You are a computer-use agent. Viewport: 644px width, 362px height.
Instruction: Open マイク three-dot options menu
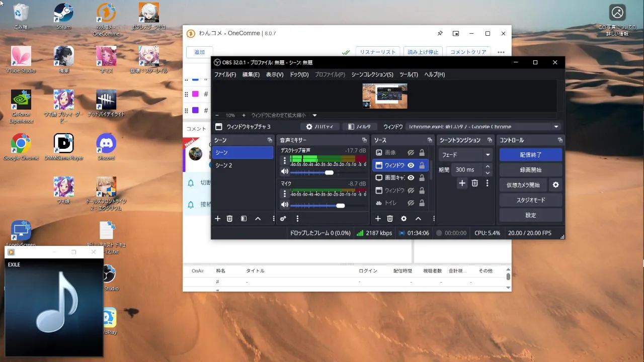point(285,194)
